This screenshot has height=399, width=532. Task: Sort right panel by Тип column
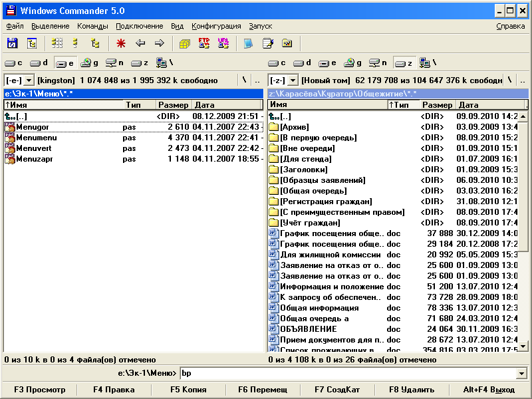[404, 105]
